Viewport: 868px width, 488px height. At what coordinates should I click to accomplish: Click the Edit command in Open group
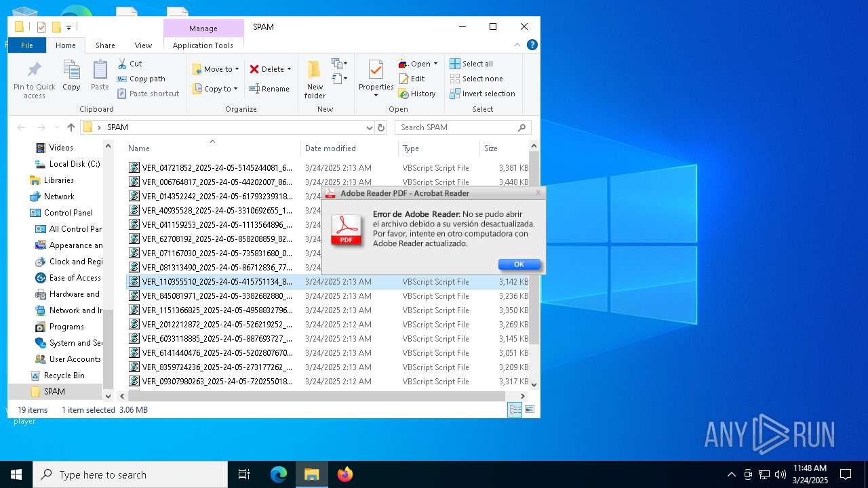pyautogui.click(x=412, y=79)
